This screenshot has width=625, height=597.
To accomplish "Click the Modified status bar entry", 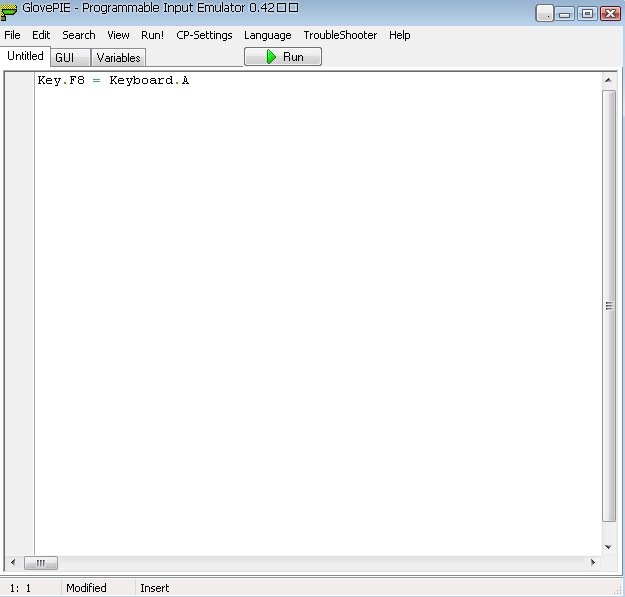I will [86, 588].
